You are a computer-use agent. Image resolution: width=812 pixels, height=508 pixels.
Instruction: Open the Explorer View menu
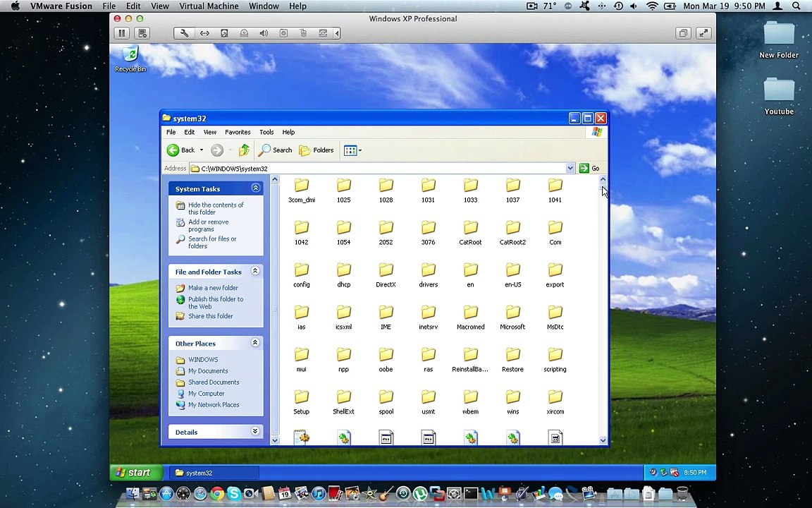[210, 132]
